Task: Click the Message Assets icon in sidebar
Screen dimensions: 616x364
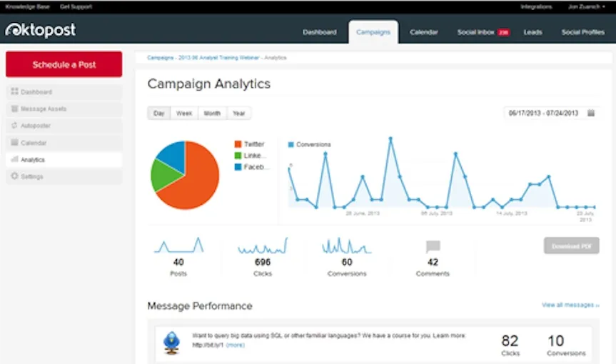Action: 14,108
